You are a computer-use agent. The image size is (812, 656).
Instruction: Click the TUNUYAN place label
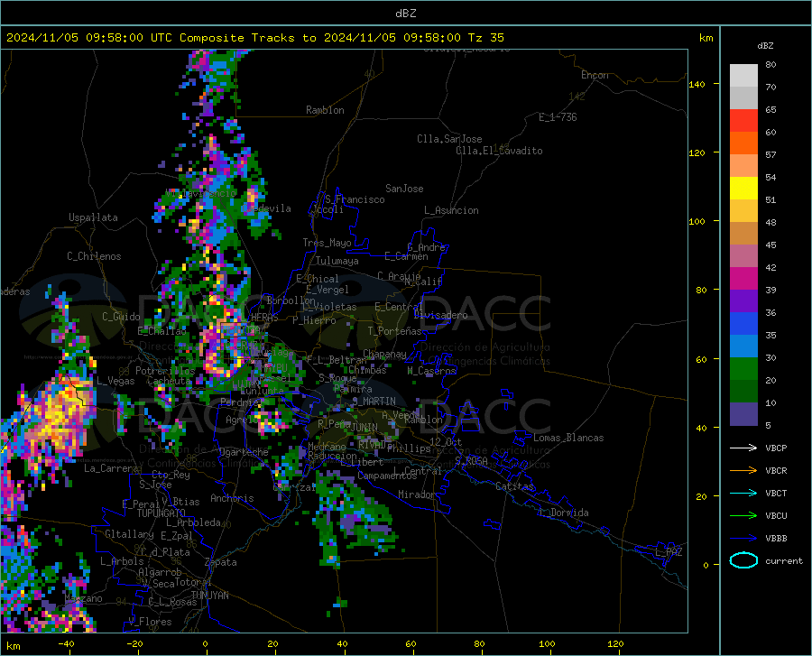click(x=209, y=596)
